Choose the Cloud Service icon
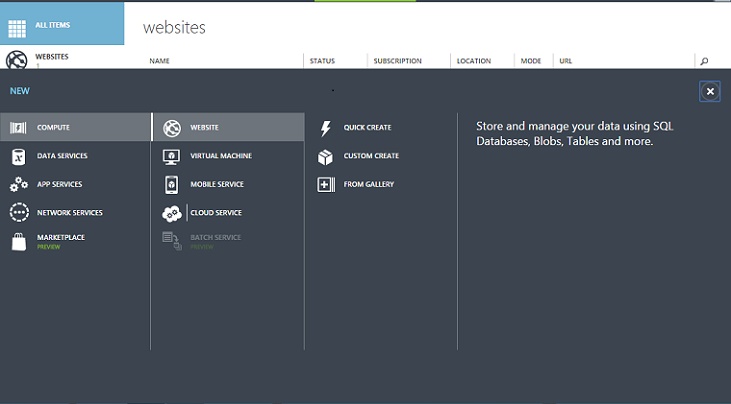Image resolution: width=731 pixels, height=404 pixels. 172,213
